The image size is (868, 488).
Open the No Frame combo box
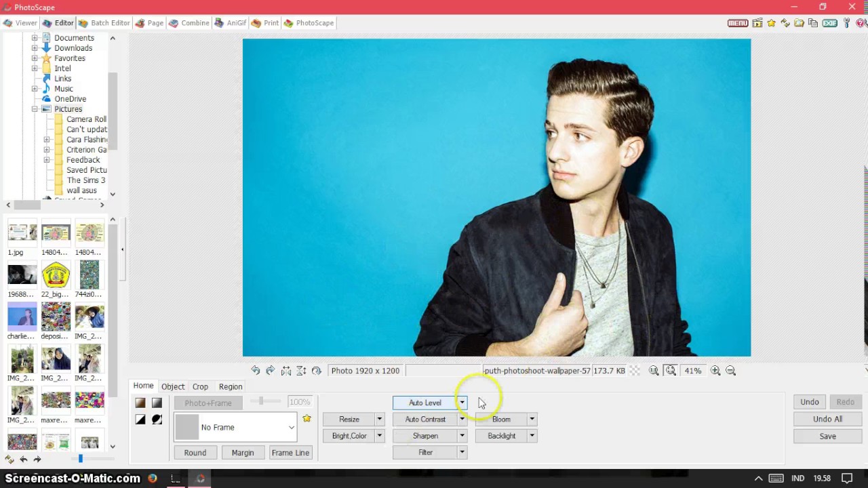click(x=235, y=427)
